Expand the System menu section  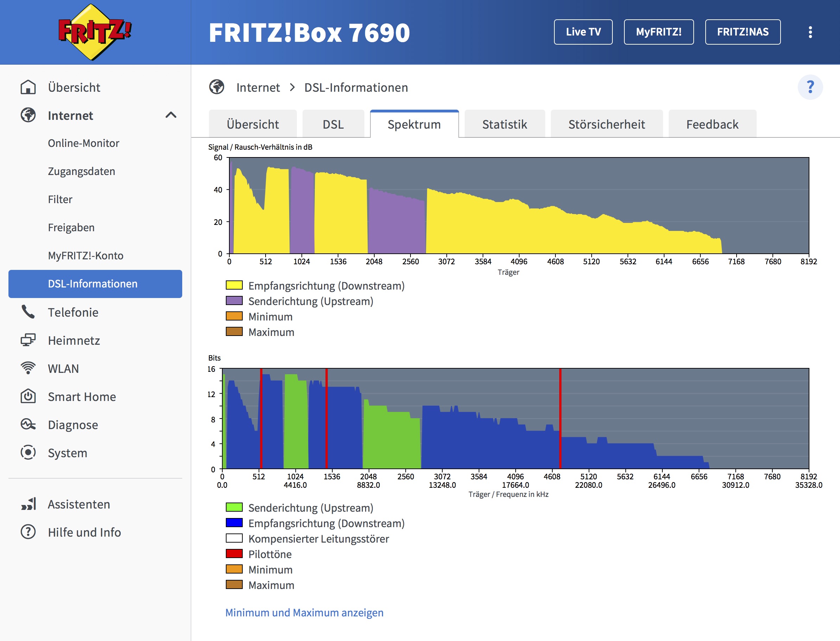click(x=67, y=453)
